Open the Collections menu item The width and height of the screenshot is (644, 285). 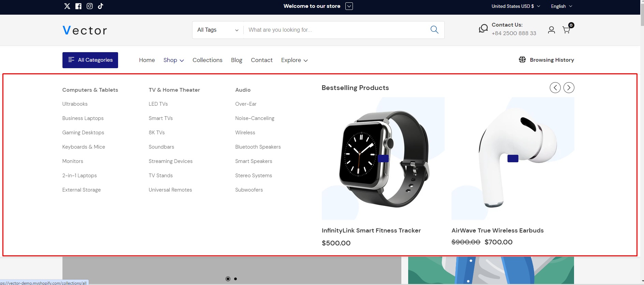(207, 60)
